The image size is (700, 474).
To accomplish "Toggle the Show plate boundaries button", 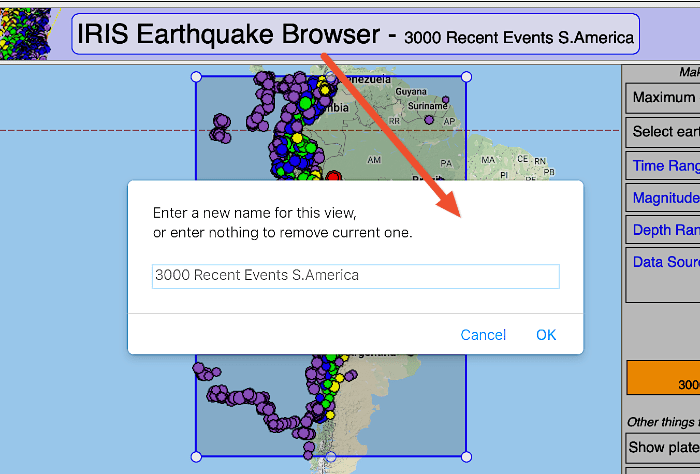I will [x=663, y=447].
